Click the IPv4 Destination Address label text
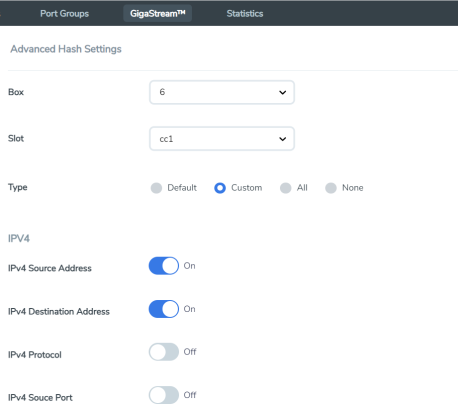 [59, 312]
